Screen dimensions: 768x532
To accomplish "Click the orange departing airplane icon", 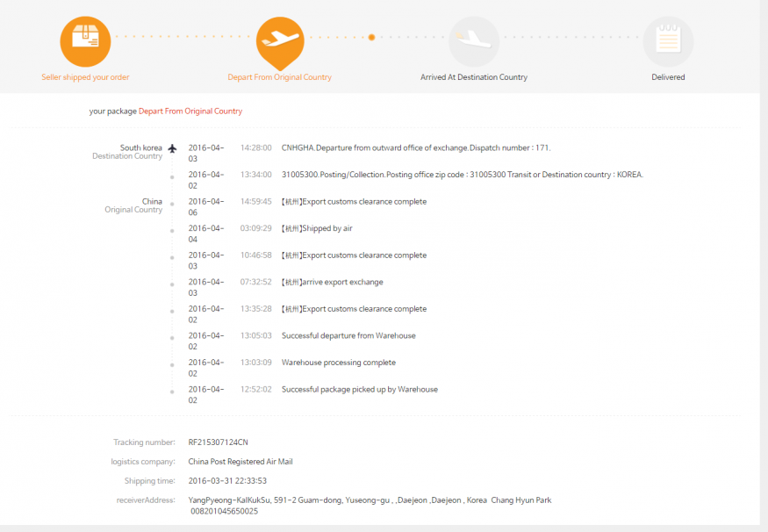I will 280,40.
